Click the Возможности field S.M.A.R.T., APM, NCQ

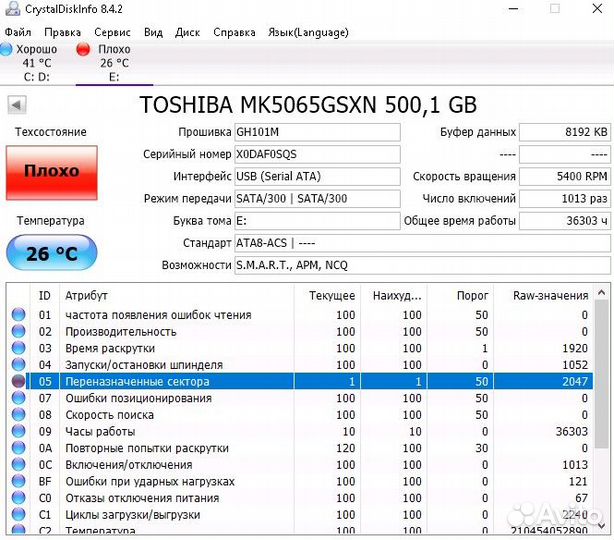(x=423, y=265)
